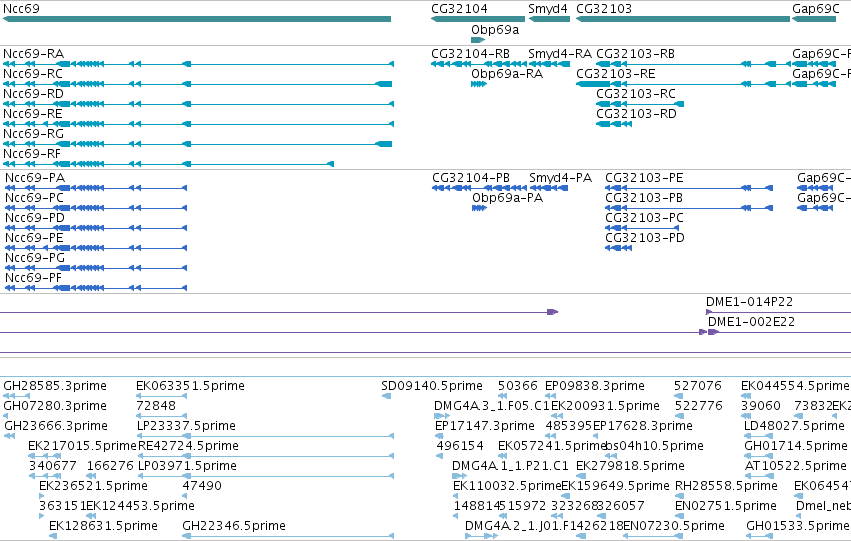
Task: Click BAC clone DME1-014P22 label
Action: (x=749, y=302)
